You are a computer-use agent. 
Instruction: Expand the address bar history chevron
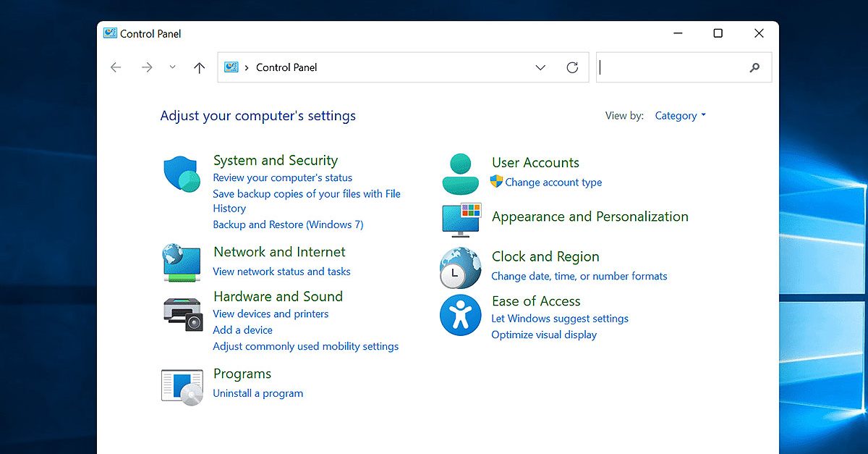pyautogui.click(x=540, y=67)
